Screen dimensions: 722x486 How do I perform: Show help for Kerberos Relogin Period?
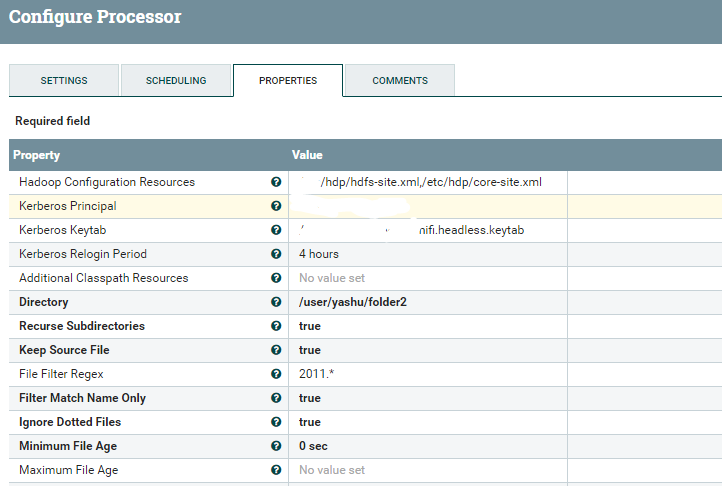[276, 255]
